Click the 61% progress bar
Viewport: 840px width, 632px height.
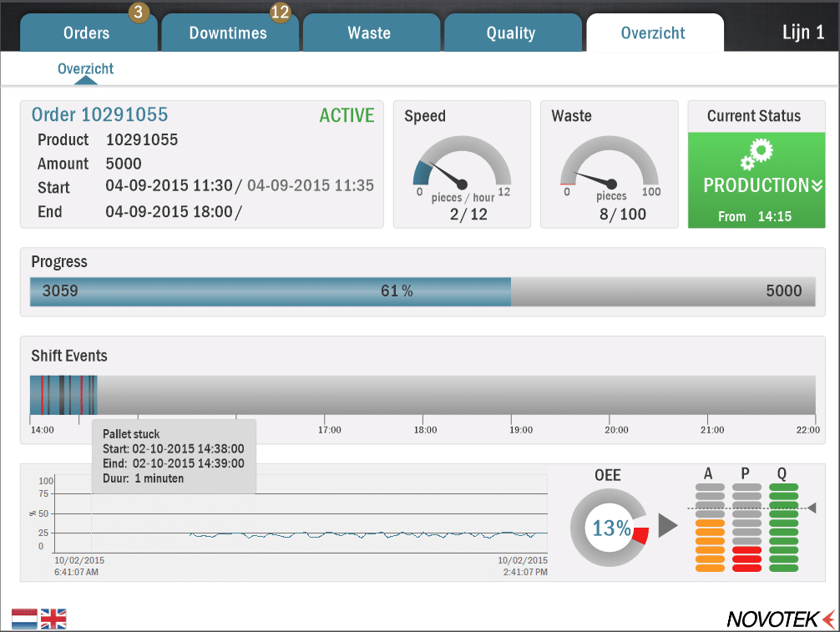point(397,291)
